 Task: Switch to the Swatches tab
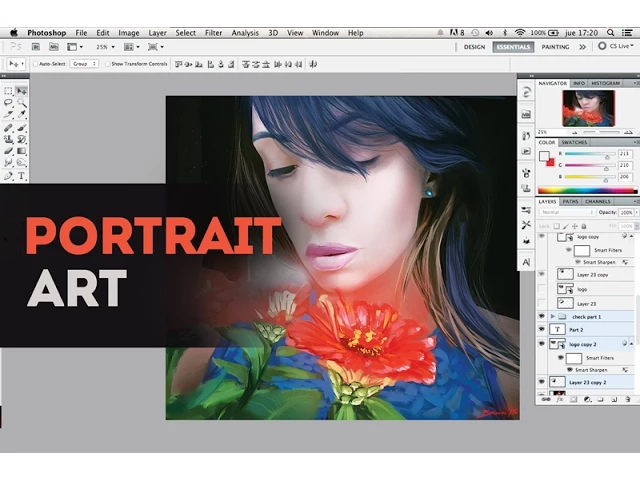point(574,142)
